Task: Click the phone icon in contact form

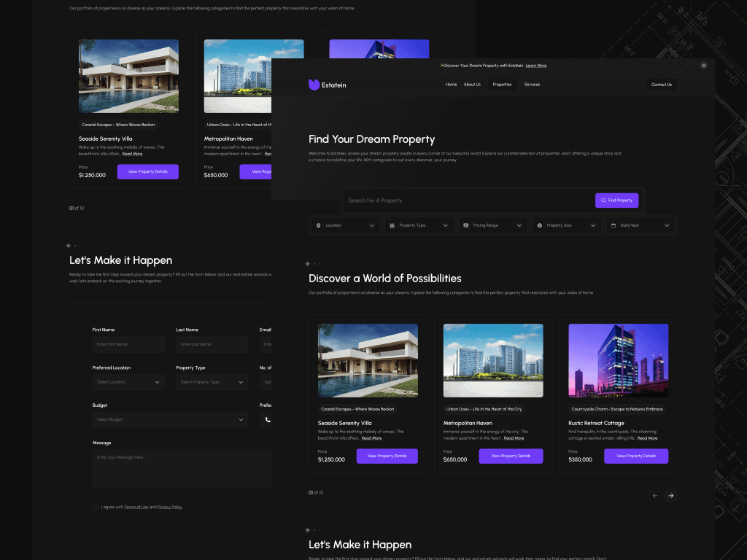Action: coord(268,419)
